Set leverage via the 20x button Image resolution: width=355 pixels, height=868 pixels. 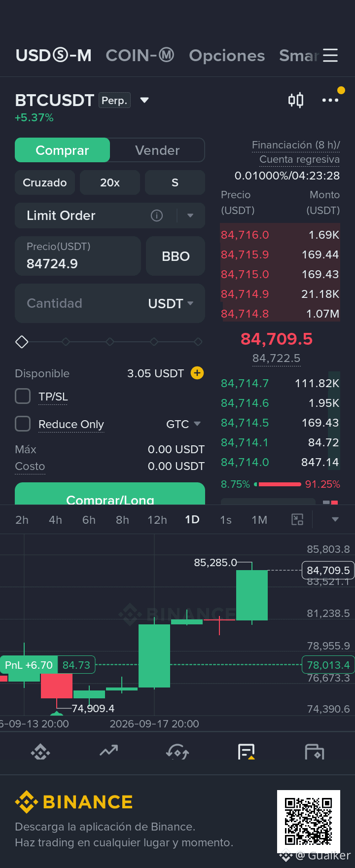[110, 182]
